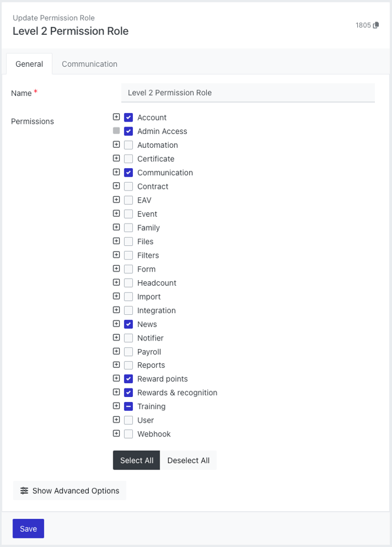
Task: Click the Name input field
Action: click(248, 92)
